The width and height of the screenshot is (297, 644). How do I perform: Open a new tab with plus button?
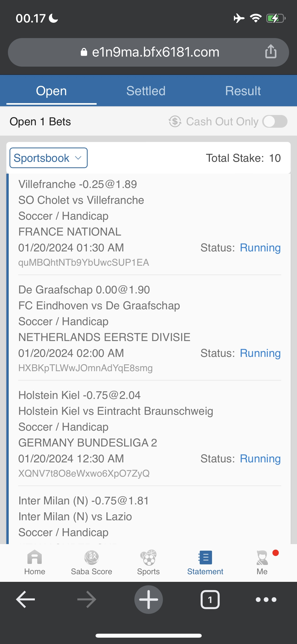(x=148, y=600)
